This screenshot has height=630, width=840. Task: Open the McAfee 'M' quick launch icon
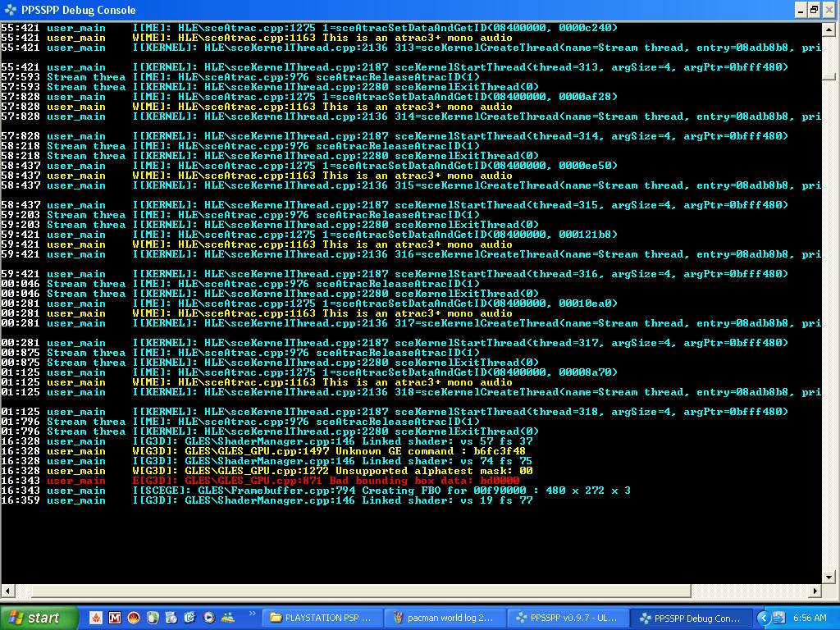tap(115, 618)
